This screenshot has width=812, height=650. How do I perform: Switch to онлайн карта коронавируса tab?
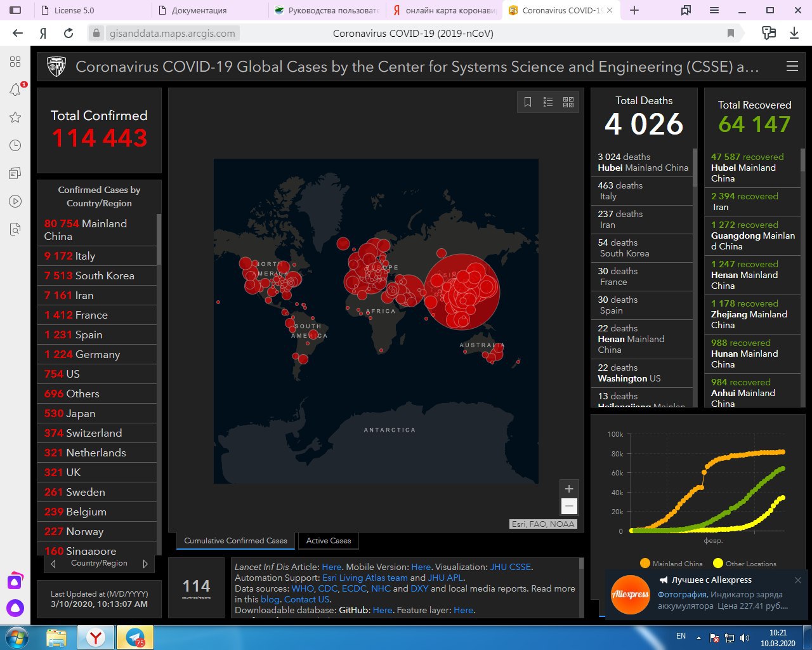pyautogui.click(x=445, y=10)
